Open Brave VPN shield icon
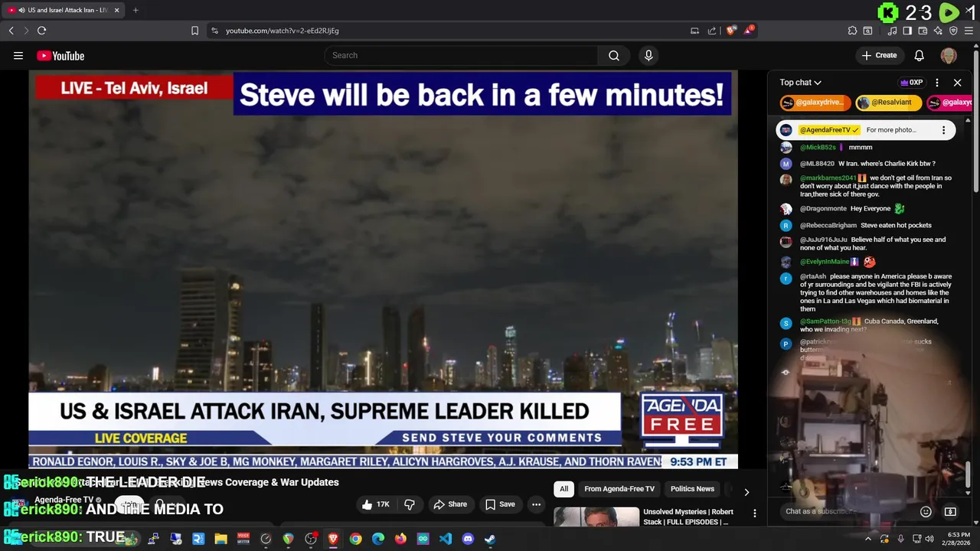Viewport: 980px width, 551px height. tap(953, 31)
